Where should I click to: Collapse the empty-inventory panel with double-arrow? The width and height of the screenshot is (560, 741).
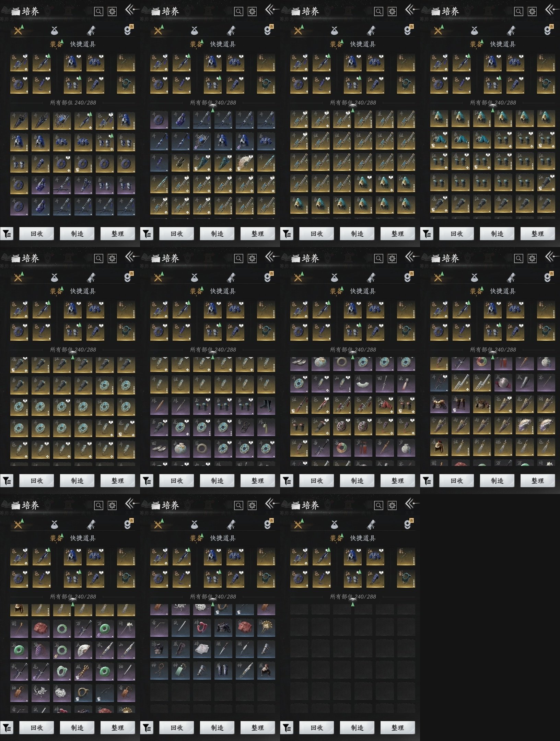pos(411,504)
